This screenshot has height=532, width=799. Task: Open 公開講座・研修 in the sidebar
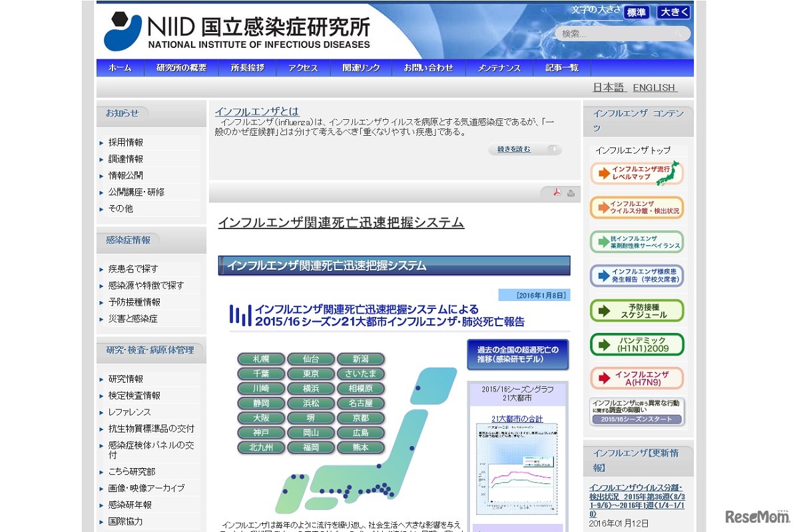click(136, 192)
